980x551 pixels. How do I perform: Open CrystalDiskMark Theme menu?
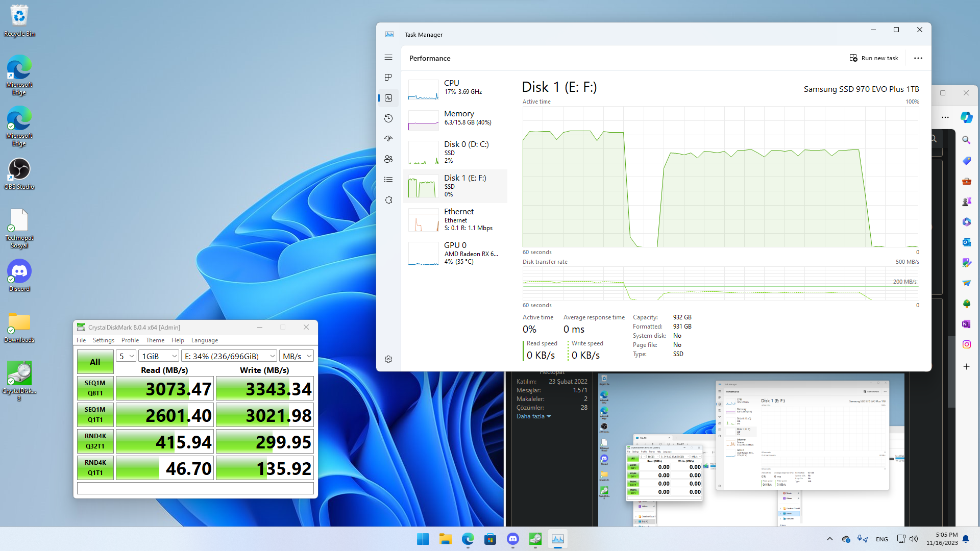click(155, 340)
